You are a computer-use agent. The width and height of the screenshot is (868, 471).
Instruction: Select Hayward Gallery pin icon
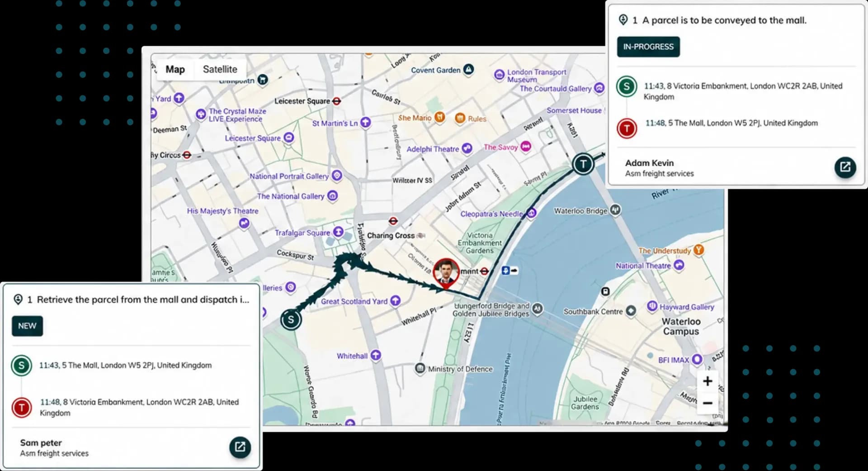(652, 306)
